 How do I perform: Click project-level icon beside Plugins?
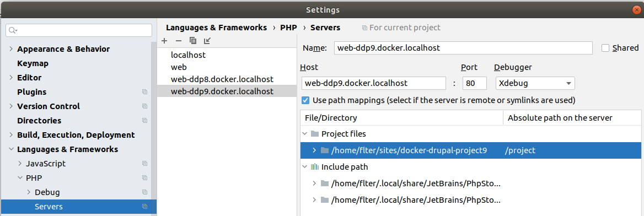[x=144, y=92]
